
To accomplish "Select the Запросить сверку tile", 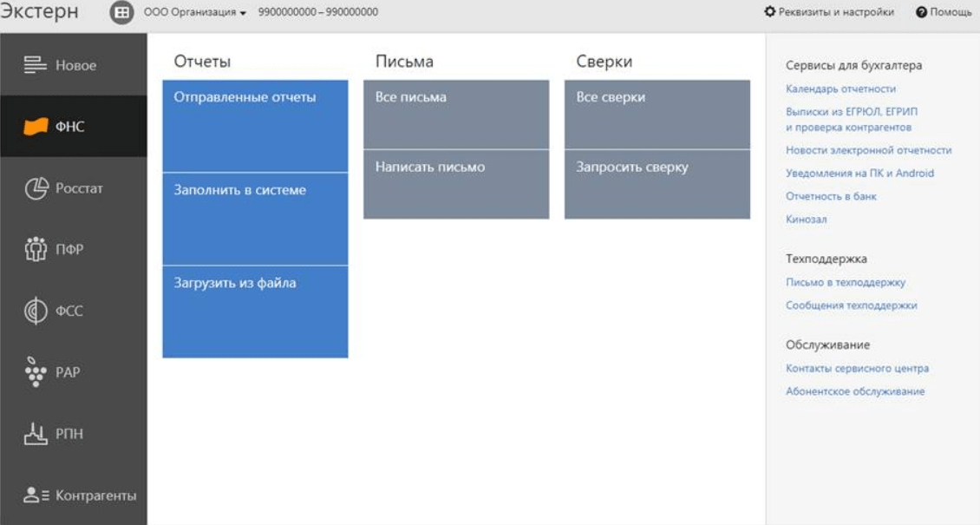I will (657, 184).
